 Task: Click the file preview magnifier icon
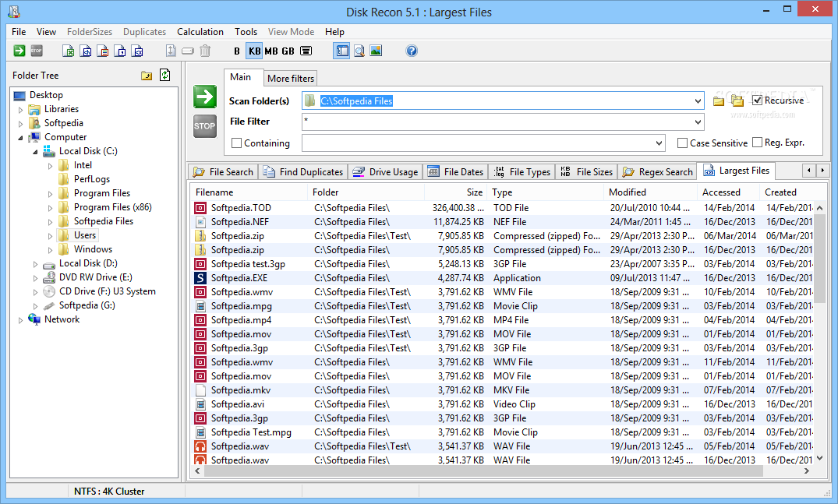coord(359,51)
